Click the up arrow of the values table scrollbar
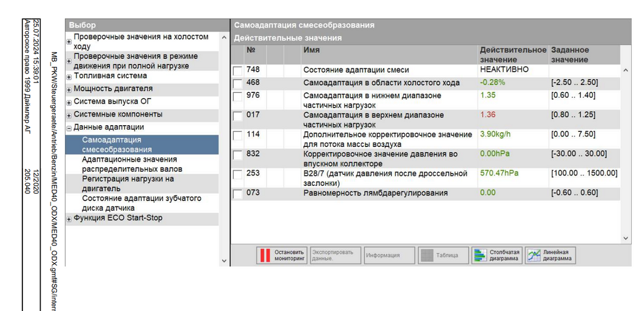Screen dimensions: 644x311 (626, 70)
